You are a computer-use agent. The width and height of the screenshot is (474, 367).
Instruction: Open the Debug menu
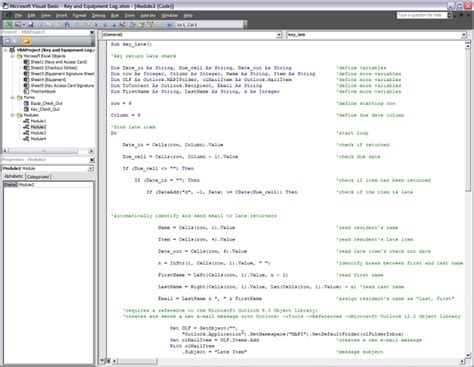pyautogui.click(x=98, y=15)
